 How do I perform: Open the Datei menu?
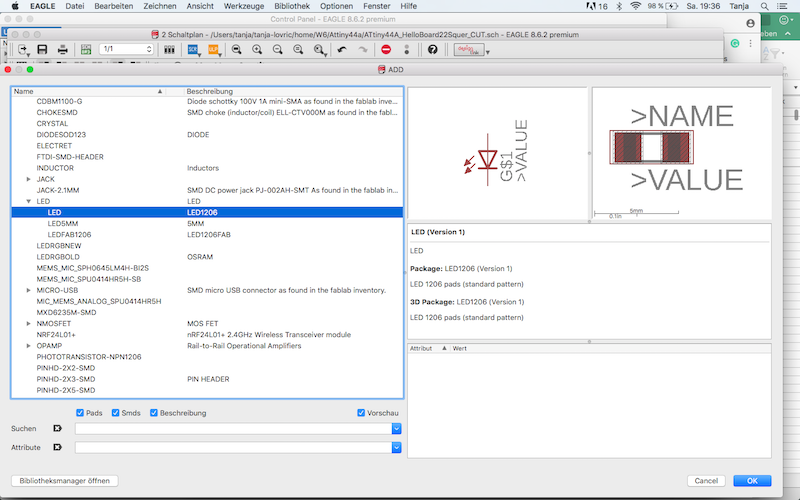pos(74,6)
